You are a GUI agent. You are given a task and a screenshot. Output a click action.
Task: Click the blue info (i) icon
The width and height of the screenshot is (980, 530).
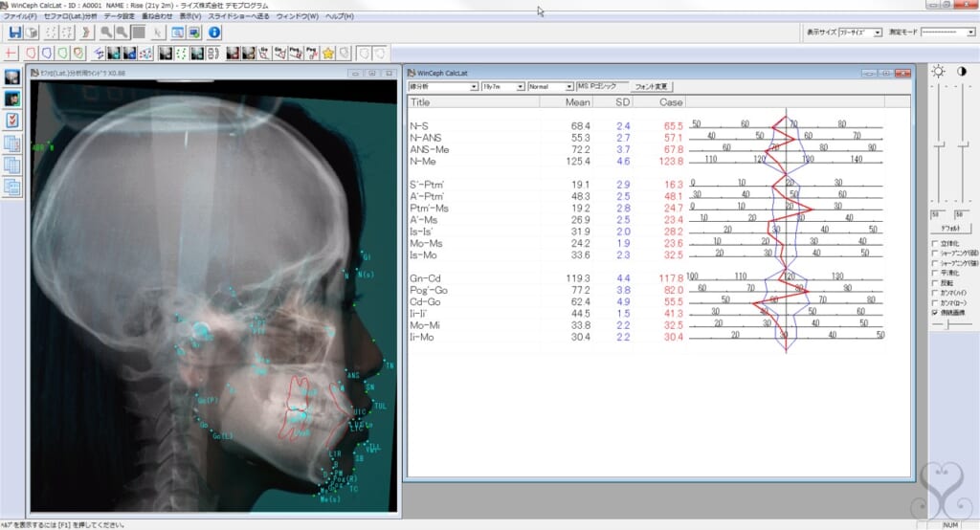coord(214,33)
